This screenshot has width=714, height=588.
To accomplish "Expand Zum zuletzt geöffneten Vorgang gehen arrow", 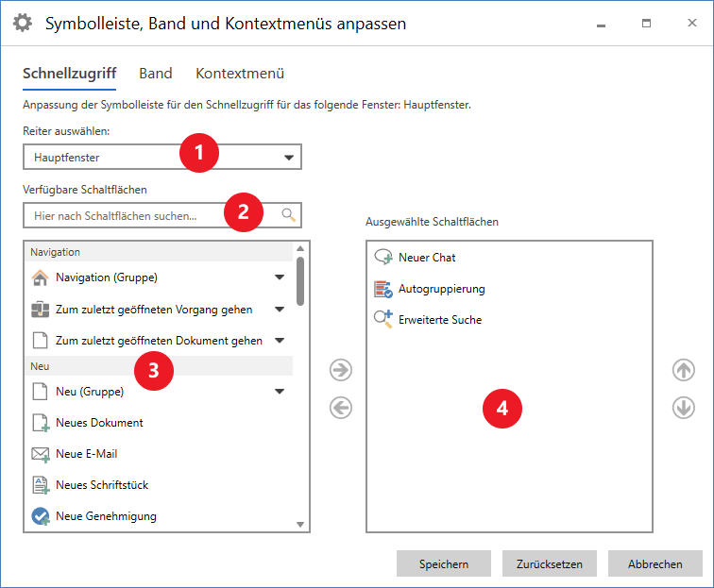I will pyautogui.click(x=280, y=310).
